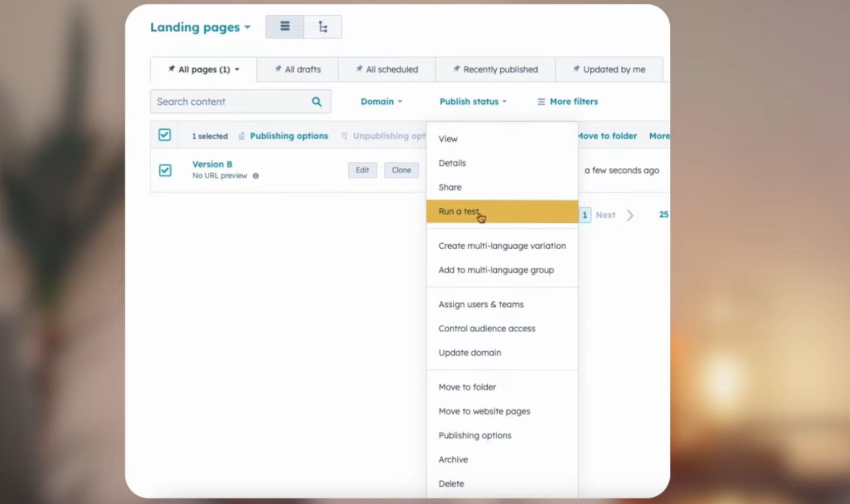850x504 pixels.
Task: Click next page chevron arrow
Action: click(630, 215)
